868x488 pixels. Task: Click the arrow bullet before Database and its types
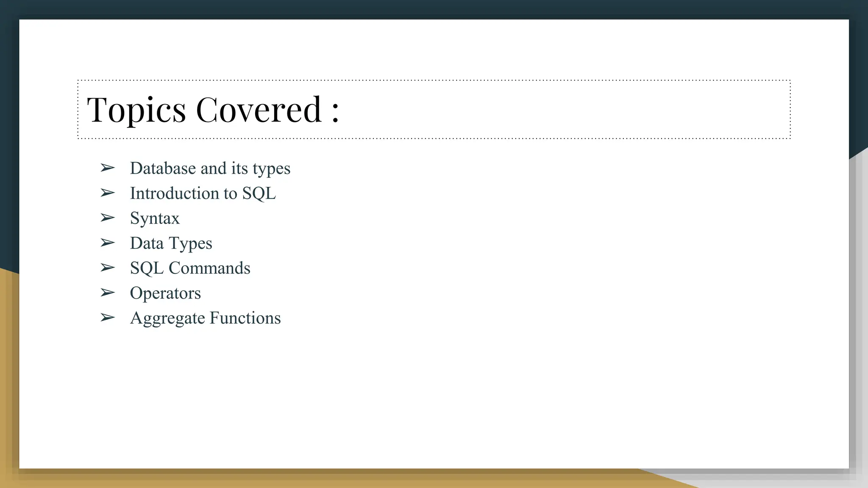click(108, 168)
